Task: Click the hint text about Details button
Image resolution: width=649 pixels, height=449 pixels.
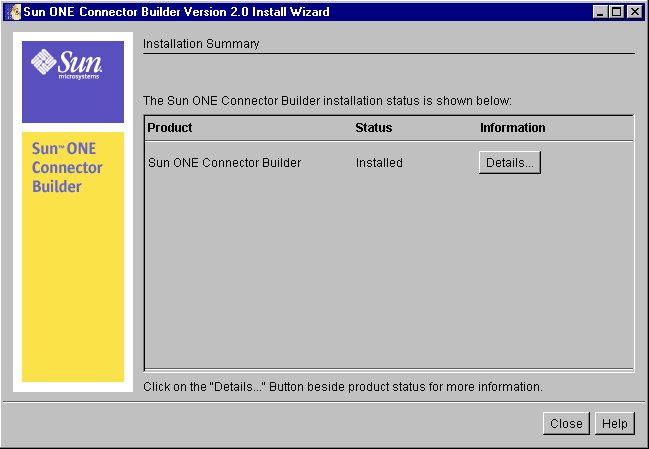Action: pos(343,387)
